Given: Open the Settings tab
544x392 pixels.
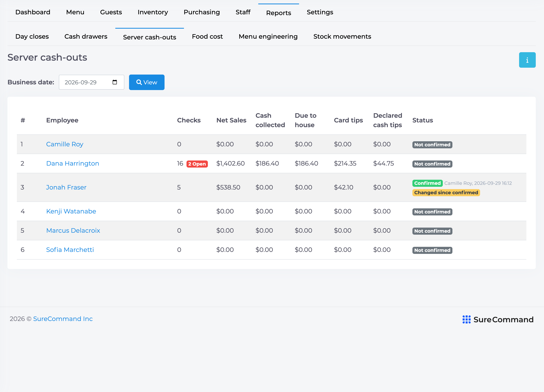Looking at the screenshot, I should tap(320, 12).
